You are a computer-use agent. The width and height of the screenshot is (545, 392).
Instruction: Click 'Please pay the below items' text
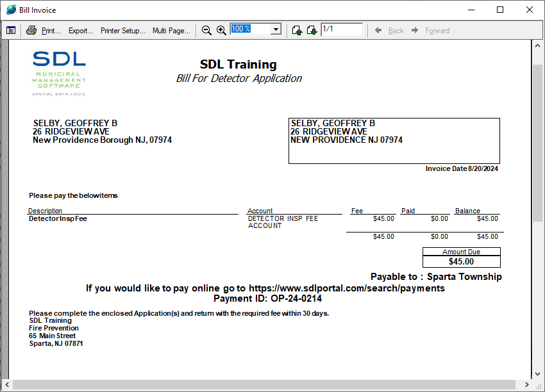tap(73, 195)
